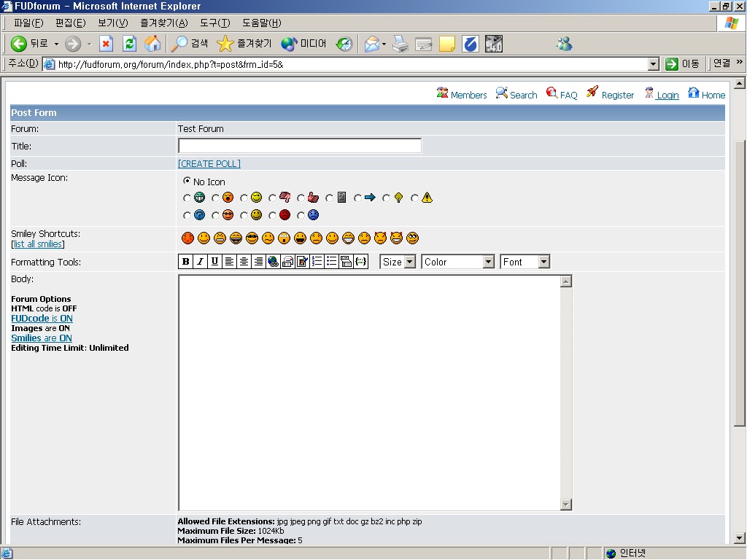Select the thumbs down message icon radio
The width and height of the screenshot is (747, 560).
[x=272, y=198]
